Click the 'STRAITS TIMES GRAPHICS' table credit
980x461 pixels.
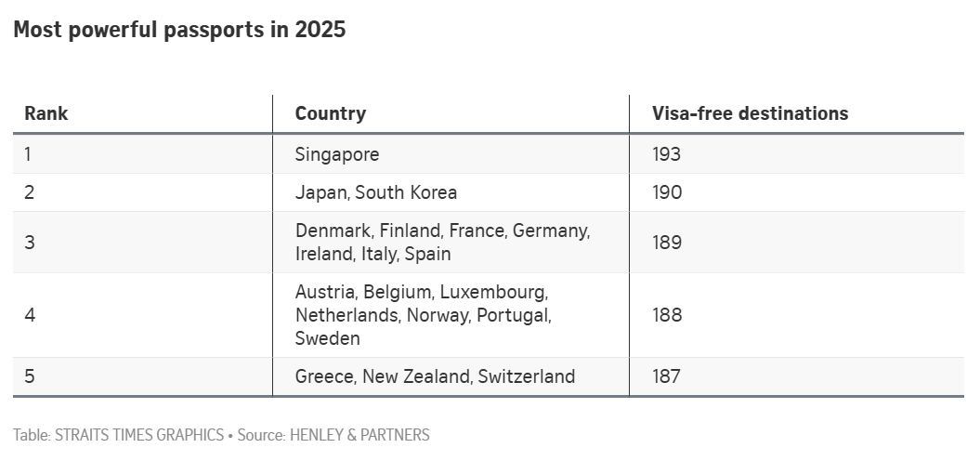click(138, 435)
